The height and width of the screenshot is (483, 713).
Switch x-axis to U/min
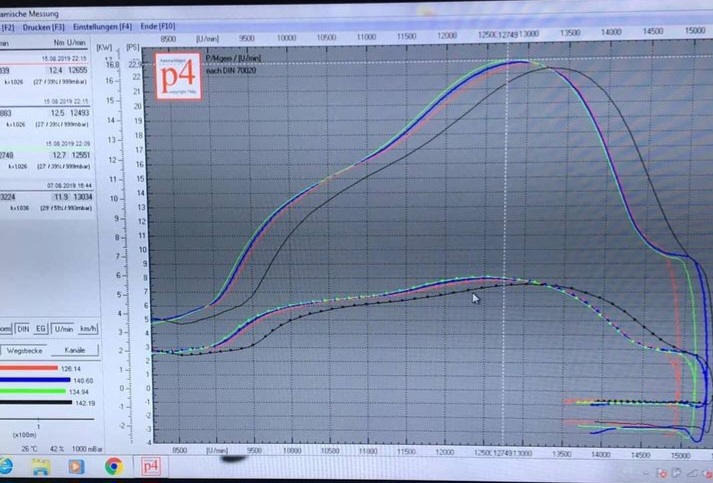point(63,328)
